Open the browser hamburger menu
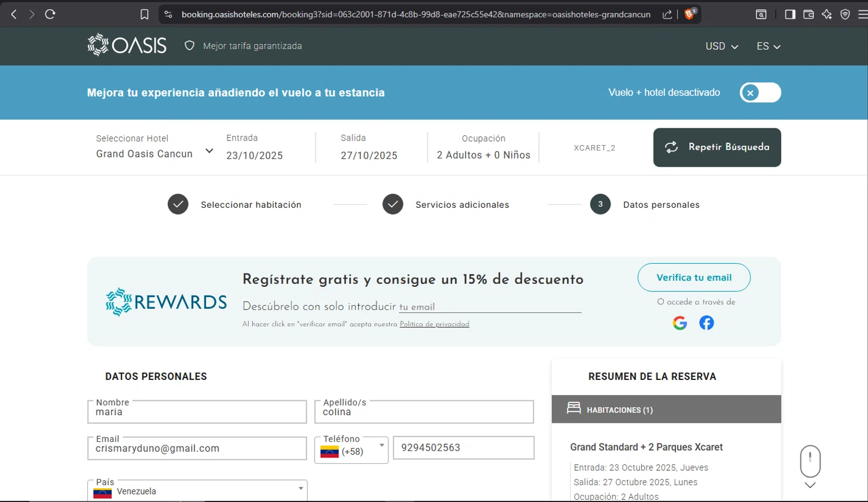This screenshot has height=502, width=868. click(863, 14)
